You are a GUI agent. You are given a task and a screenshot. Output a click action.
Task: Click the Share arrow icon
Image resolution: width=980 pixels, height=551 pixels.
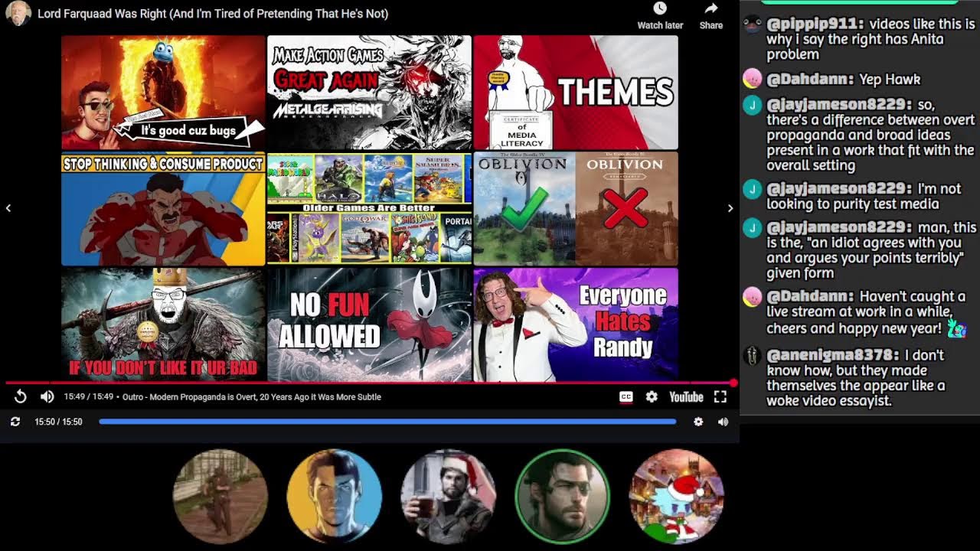[x=711, y=8]
